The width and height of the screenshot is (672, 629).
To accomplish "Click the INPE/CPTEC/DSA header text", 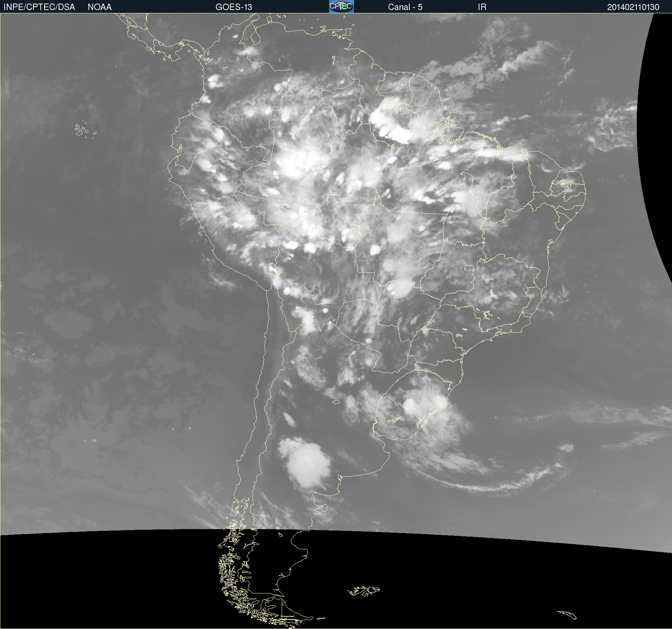I will tap(39, 7).
